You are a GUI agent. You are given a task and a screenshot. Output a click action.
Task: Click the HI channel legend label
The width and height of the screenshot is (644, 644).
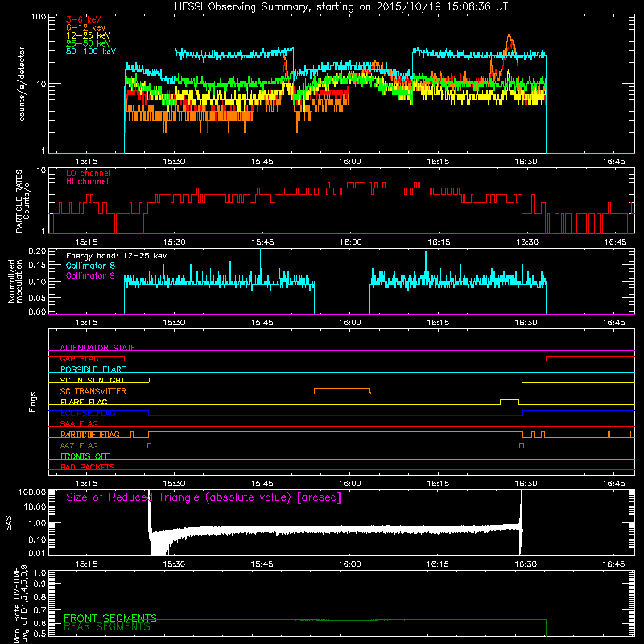(x=87, y=181)
